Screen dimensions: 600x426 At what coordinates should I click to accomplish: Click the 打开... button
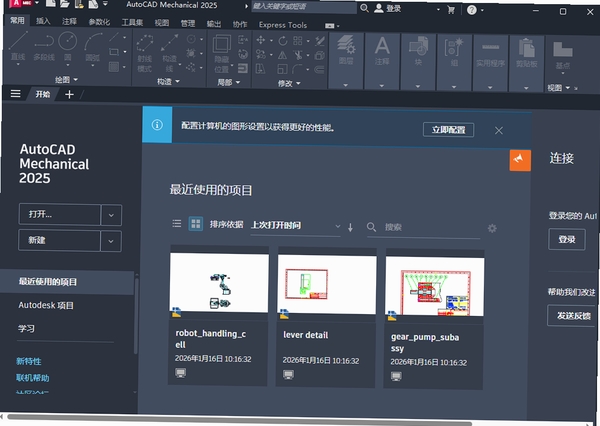point(60,214)
